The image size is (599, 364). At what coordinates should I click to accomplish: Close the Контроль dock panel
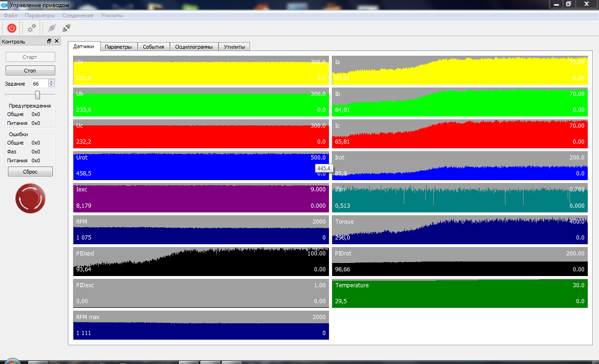pyautogui.click(x=57, y=41)
